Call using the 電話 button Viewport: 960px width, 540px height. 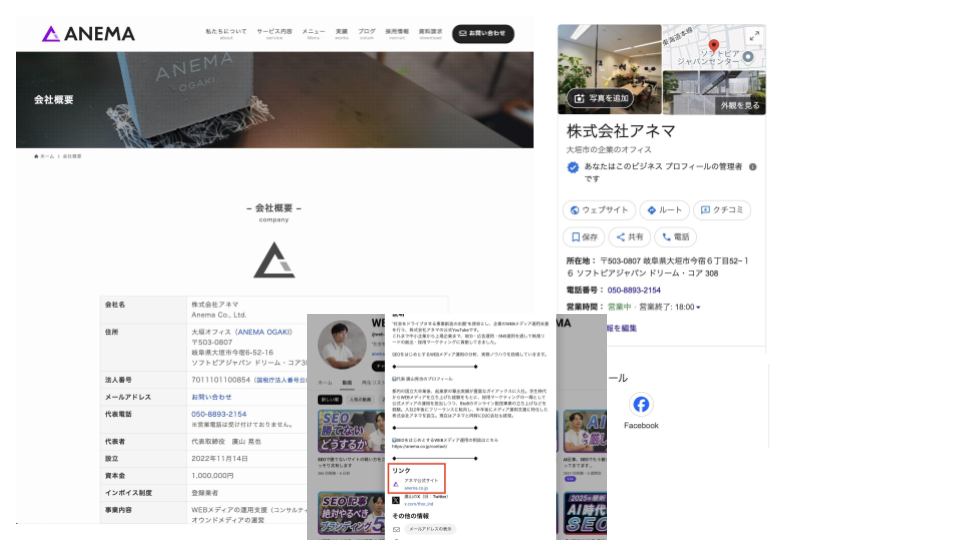point(675,237)
